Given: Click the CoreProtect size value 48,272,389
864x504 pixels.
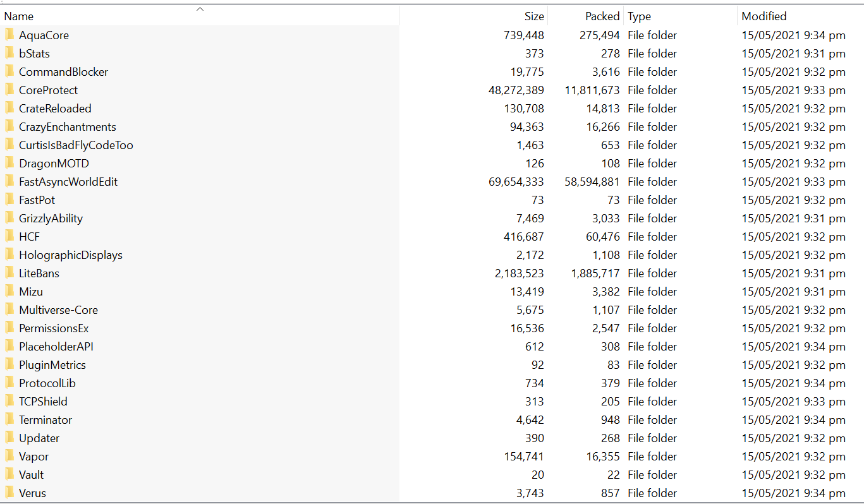Looking at the screenshot, I should (516, 90).
